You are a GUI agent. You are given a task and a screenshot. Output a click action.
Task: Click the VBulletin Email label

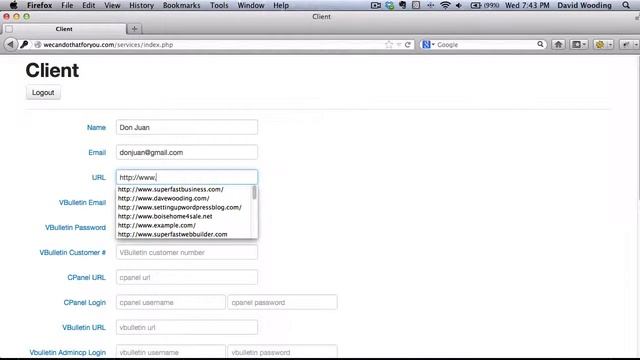point(82,202)
